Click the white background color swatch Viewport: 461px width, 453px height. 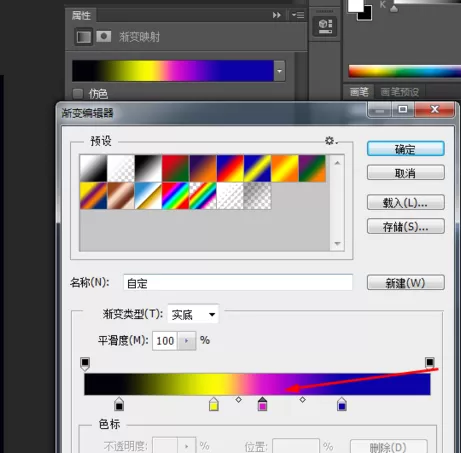355,5
